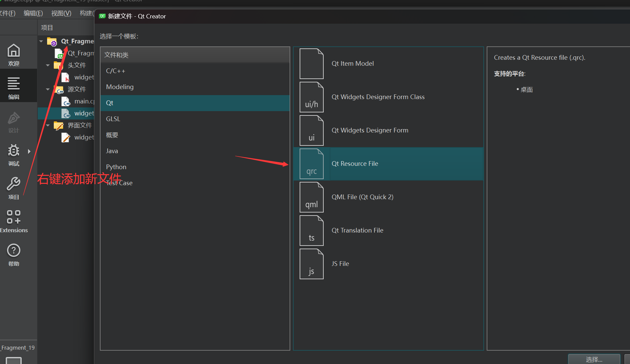The width and height of the screenshot is (630, 364).
Task: Open the 设计 (Design) mode
Action: 14,122
